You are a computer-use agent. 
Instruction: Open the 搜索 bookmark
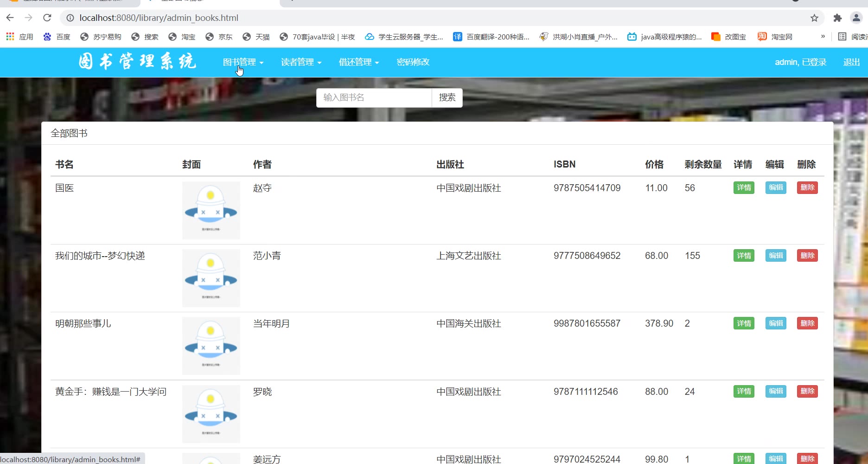[x=145, y=37]
